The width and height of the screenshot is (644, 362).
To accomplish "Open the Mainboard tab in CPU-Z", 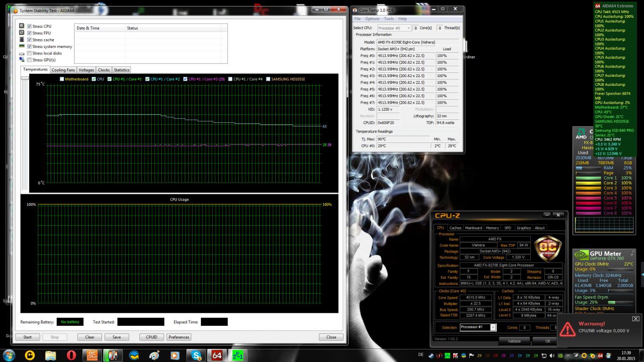I will [x=474, y=228].
